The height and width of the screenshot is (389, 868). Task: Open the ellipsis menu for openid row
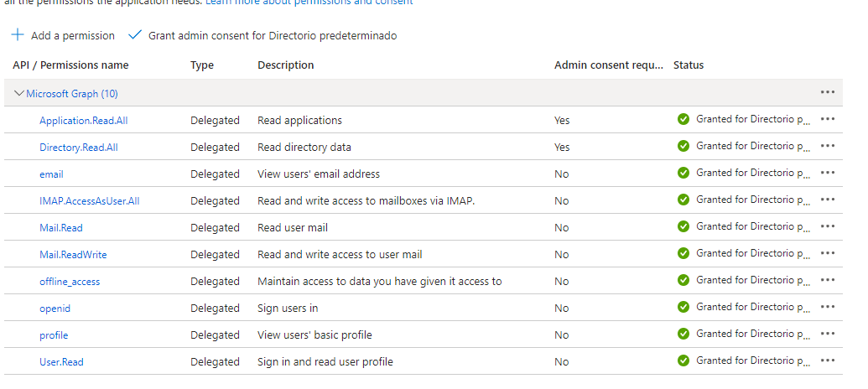coord(828,307)
